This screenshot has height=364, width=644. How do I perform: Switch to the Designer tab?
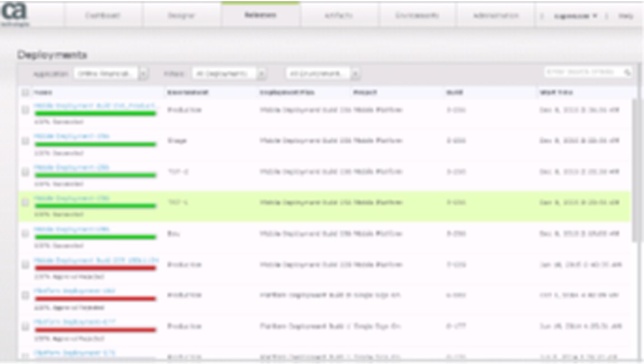click(x=181, y=16)
